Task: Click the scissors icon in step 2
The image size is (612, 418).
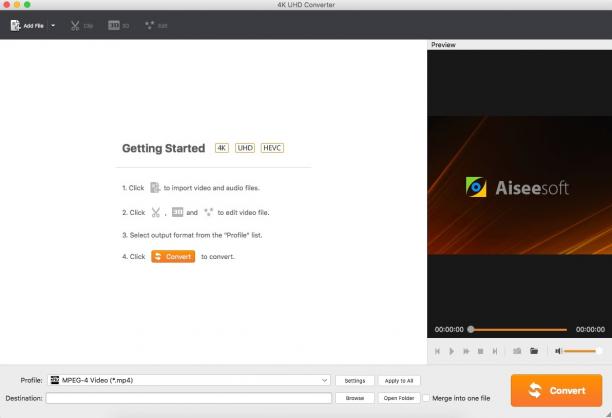Action: click(156, 212)
